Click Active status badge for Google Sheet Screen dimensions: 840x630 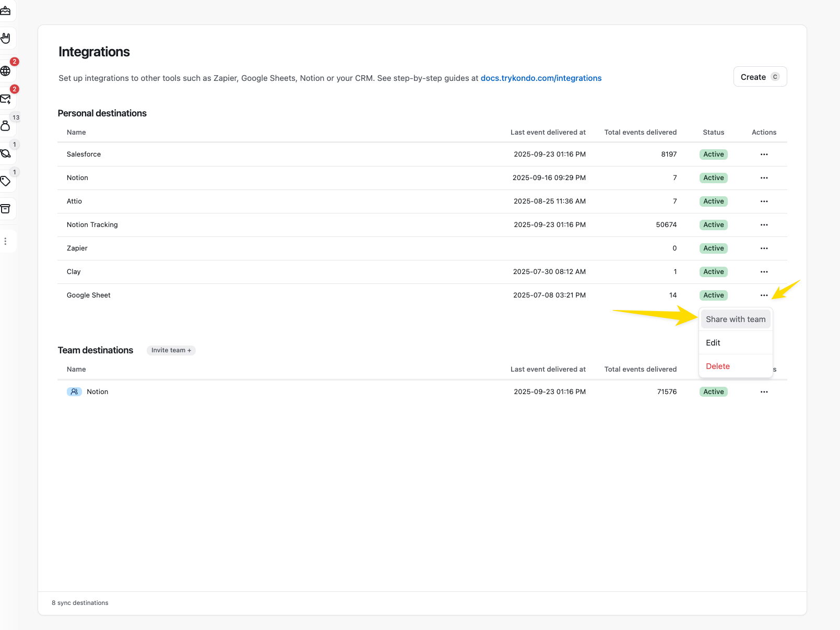click(x=713, y=295)
